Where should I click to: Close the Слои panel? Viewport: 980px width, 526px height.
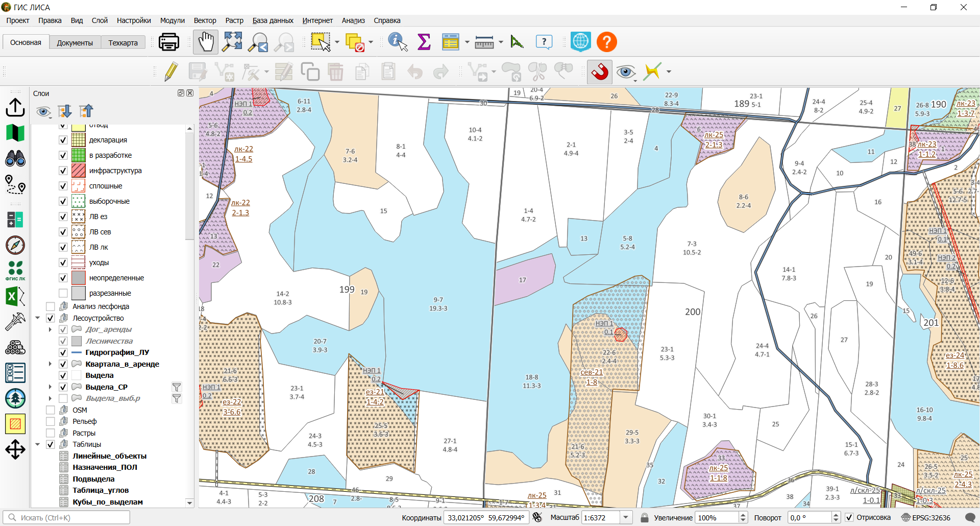pos(190,93)
